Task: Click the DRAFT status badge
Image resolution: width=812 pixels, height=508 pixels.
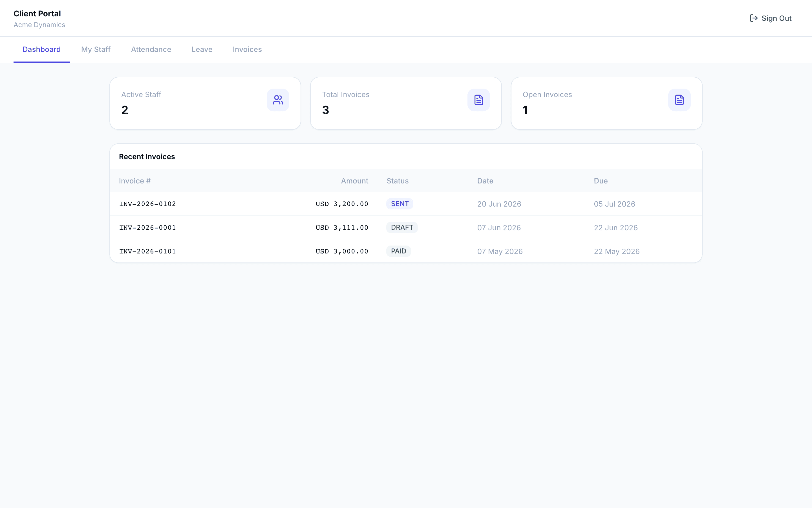Action: point(402,227)
